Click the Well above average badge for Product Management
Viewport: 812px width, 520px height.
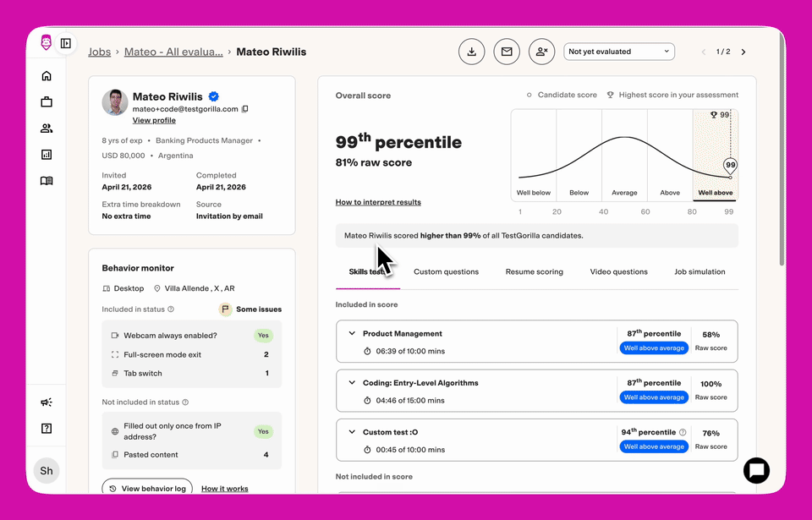(x=654, y=348)
